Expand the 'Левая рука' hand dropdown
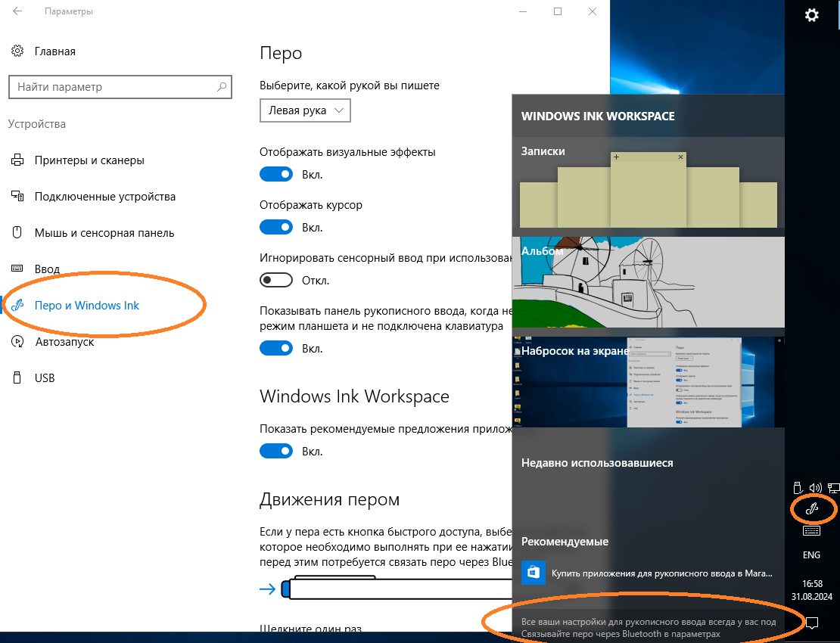 (305, 110)
